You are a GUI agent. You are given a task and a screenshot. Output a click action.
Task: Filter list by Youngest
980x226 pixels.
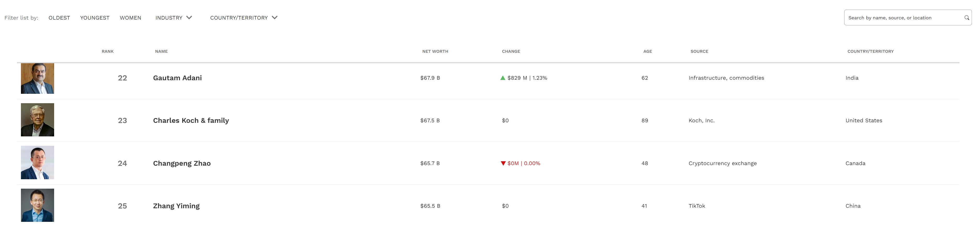pos(95,18)
